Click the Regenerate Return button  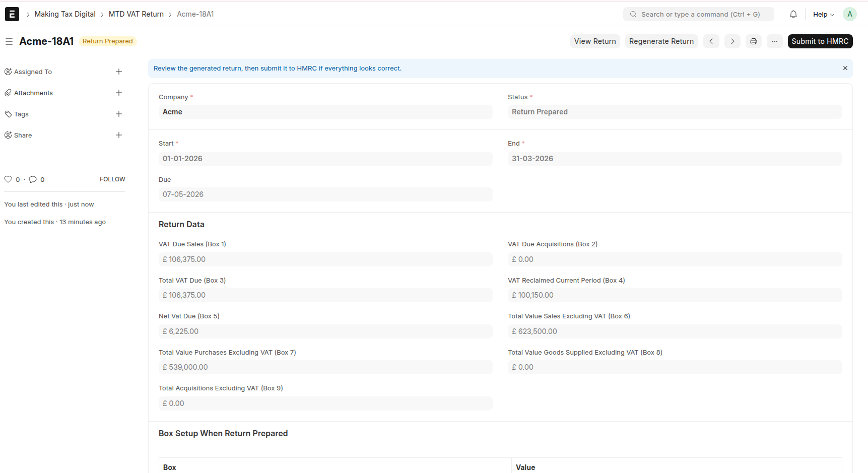click(x=661, y=41)
